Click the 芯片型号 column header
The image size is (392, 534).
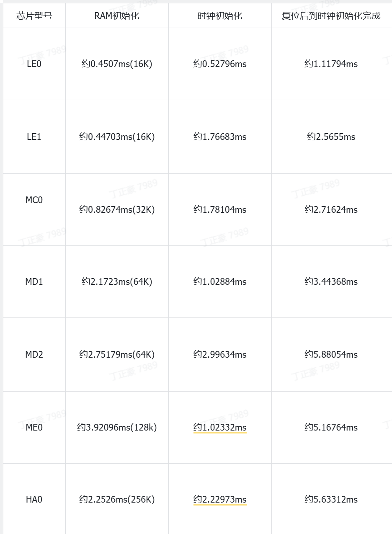(34, 16)
